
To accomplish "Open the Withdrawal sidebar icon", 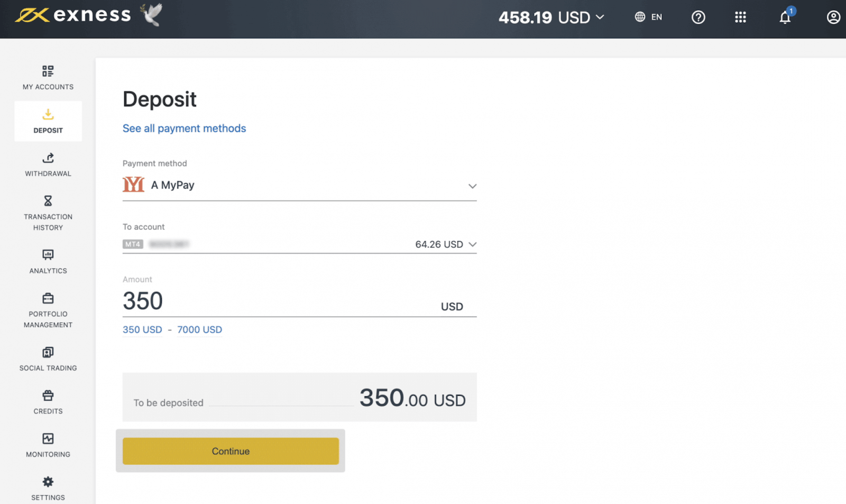I will coord(48,157).
